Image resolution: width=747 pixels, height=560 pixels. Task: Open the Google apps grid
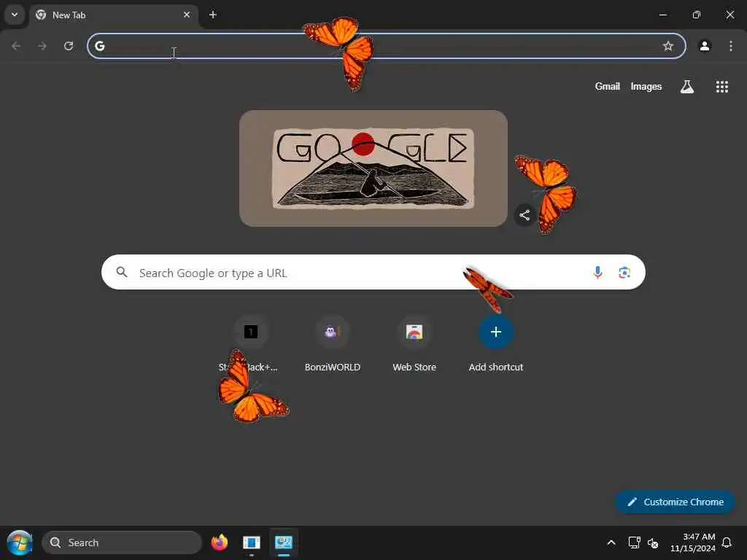(x=721, y=86)
